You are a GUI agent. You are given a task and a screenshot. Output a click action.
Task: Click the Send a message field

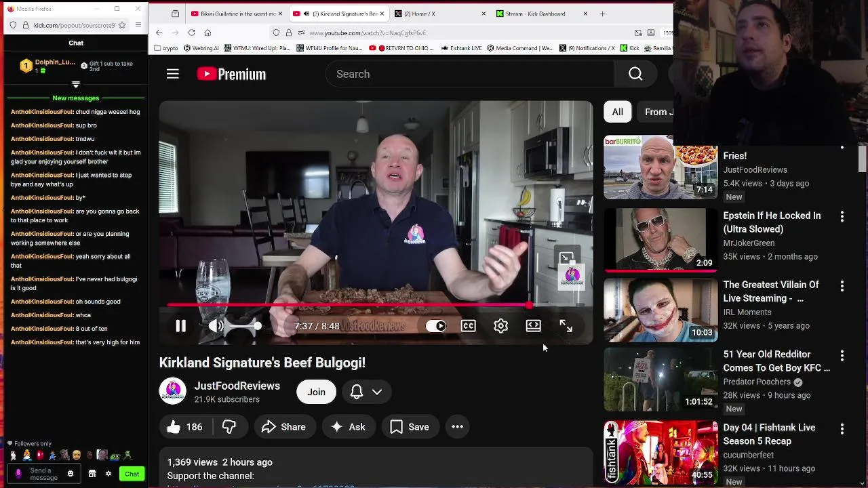(x=45, y=474)
